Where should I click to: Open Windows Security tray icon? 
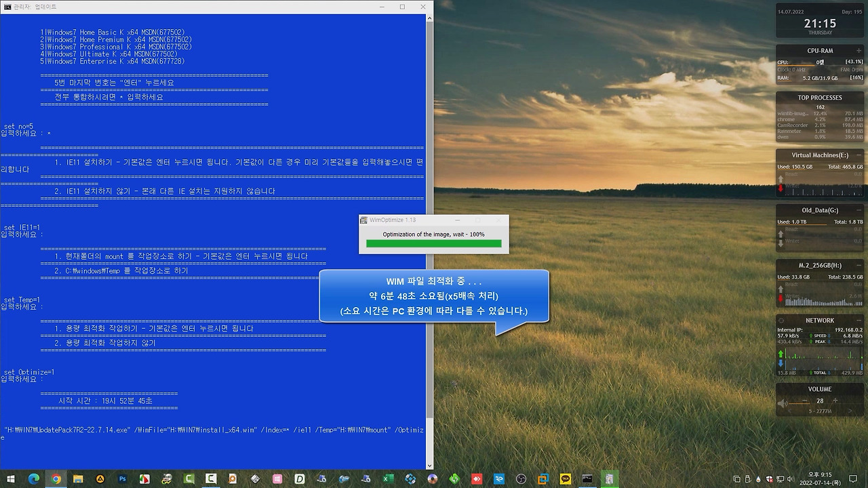pyautogui.click(x=769, y=479)
